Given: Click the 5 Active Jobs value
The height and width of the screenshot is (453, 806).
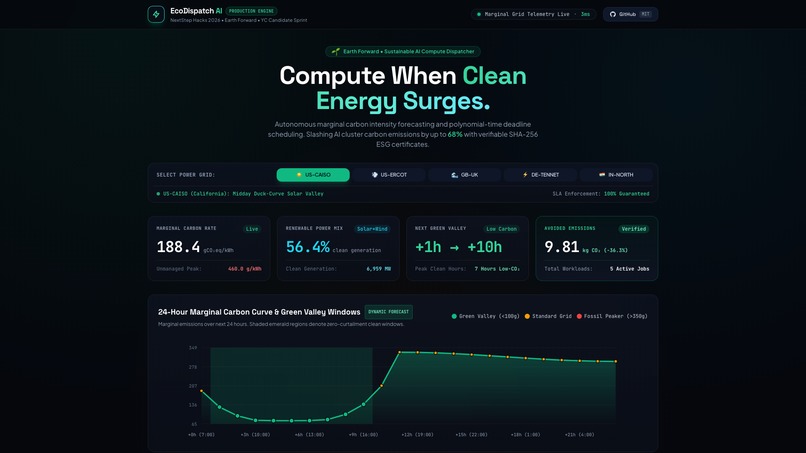Looking at the screenshot, I should coord(629,269).
